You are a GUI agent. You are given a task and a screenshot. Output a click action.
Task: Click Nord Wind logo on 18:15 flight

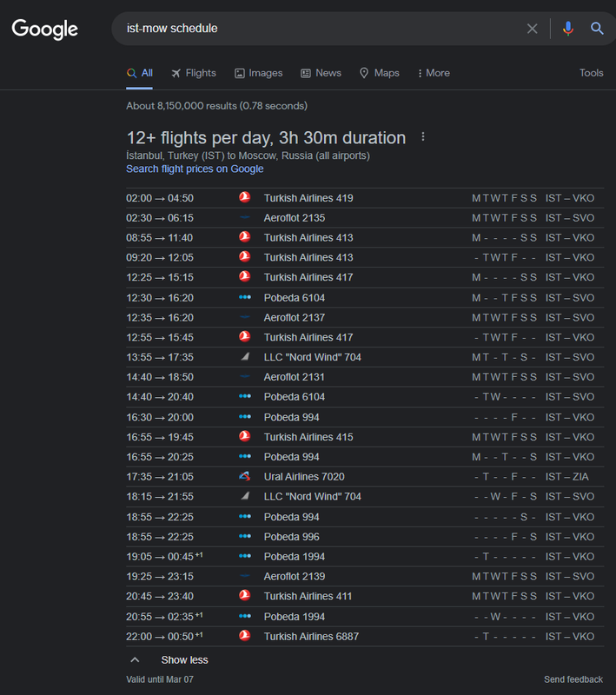point(245,496)
